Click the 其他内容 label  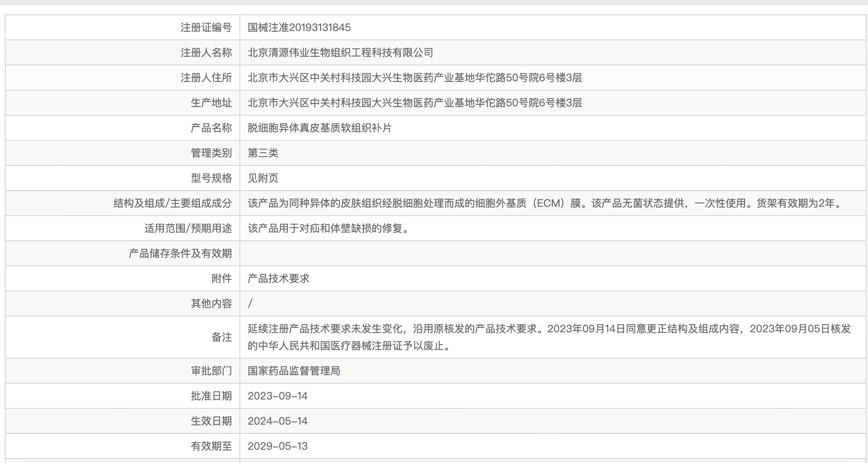pos(211,304)
